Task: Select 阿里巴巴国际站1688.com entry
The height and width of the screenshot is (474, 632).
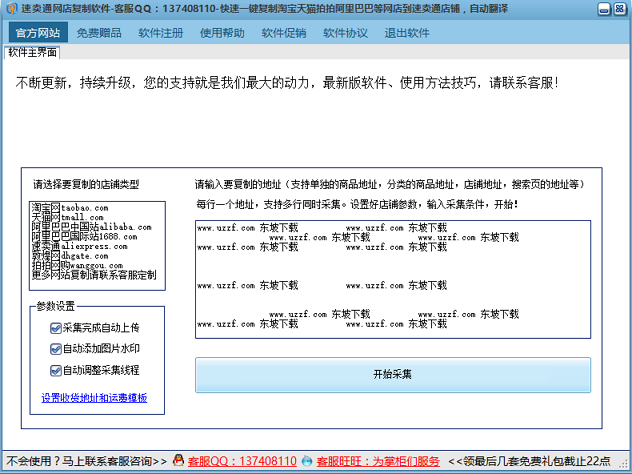Action: (x=84, y=237)
